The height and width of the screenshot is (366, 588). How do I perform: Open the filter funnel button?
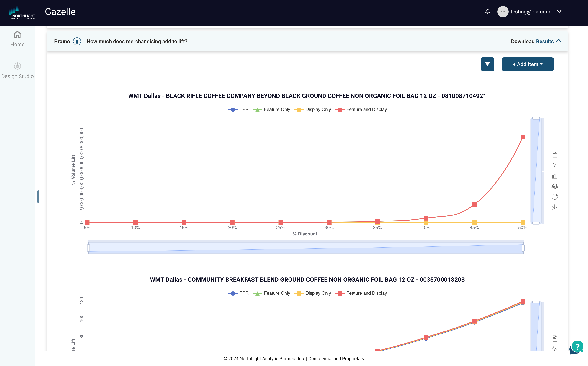pos(487,64)
